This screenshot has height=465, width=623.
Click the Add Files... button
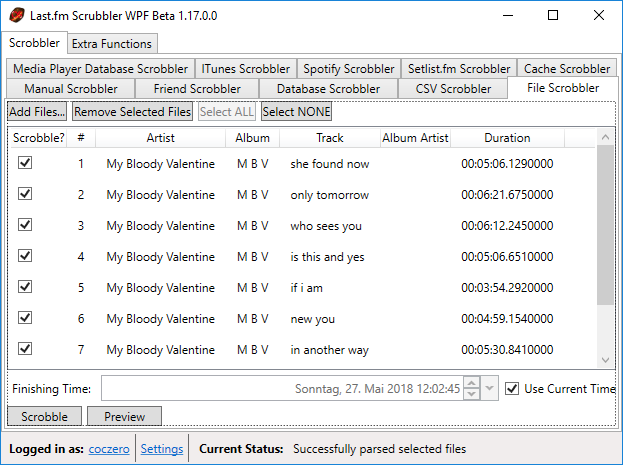pyautogui.click(x=37, y=112)
